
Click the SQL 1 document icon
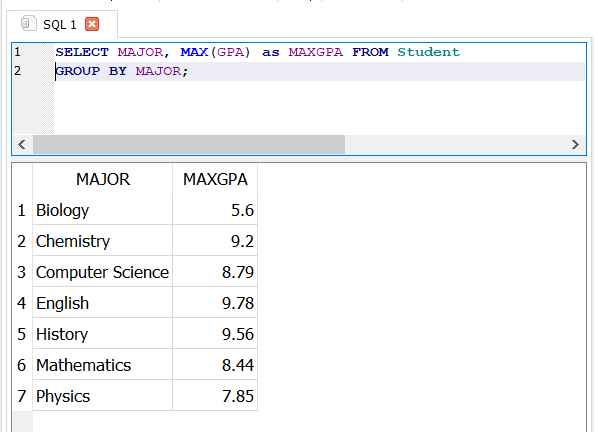[x=28, y=23]
